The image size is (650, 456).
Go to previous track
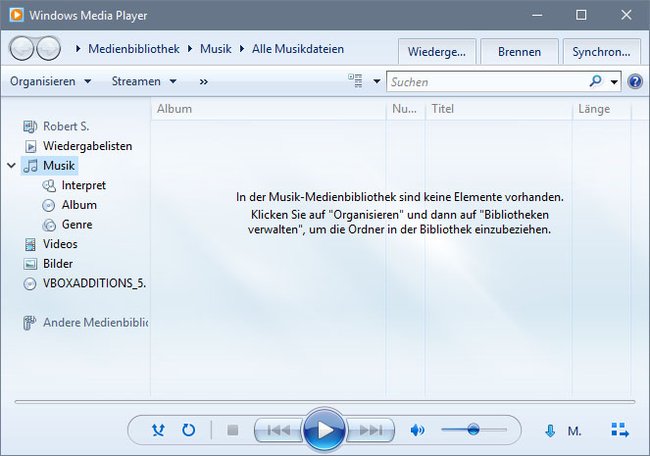(x=279, y=430)
